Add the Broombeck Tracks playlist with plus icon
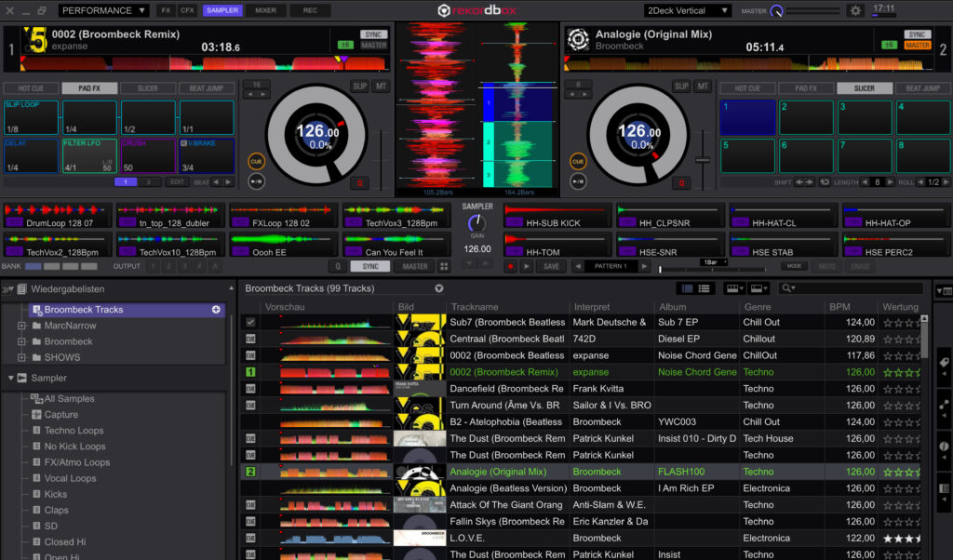 click(216, 310)
